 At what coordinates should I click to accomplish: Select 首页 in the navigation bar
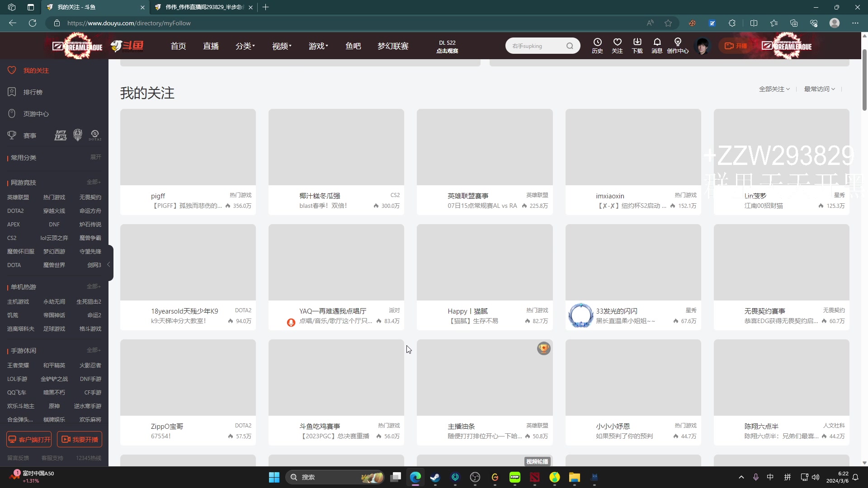coord(178,46)
